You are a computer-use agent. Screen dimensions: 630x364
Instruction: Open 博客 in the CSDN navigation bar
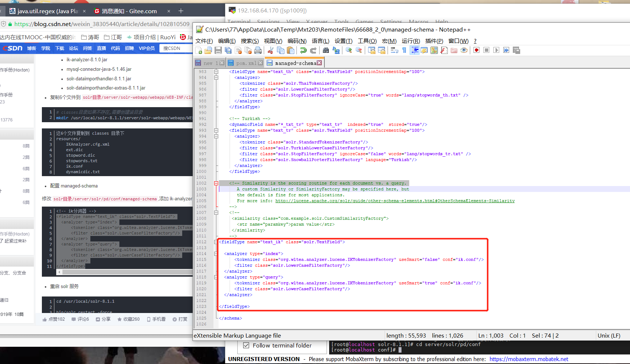(x=32, y=48)
